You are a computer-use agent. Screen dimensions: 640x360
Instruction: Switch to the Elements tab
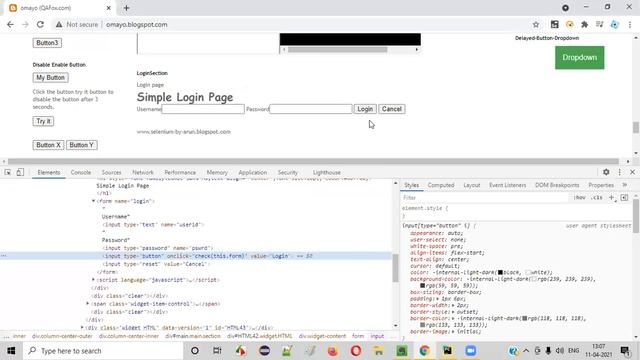point(49,173)
